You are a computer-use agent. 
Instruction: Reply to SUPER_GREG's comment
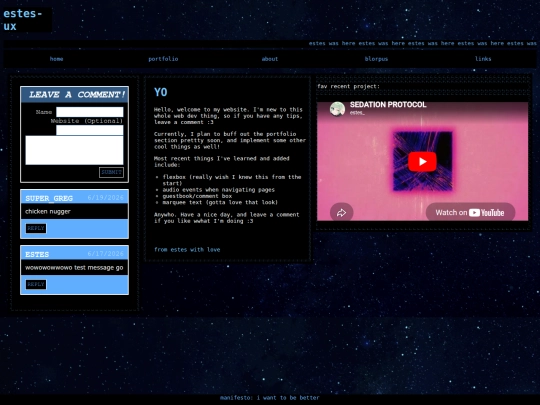(x=36, y=228)
